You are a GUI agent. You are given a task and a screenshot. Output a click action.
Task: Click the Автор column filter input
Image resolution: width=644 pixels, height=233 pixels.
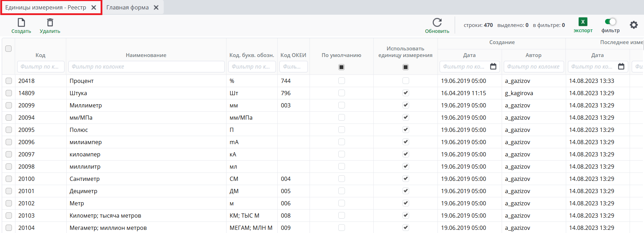[x=533, y=66]
